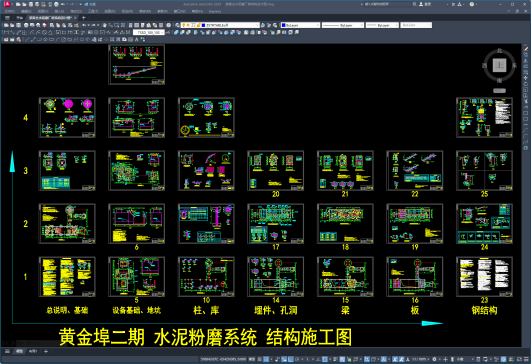Viewport: 531px width, 364px height.
Task: Open Express menu
Action: [x=215, y=11]
